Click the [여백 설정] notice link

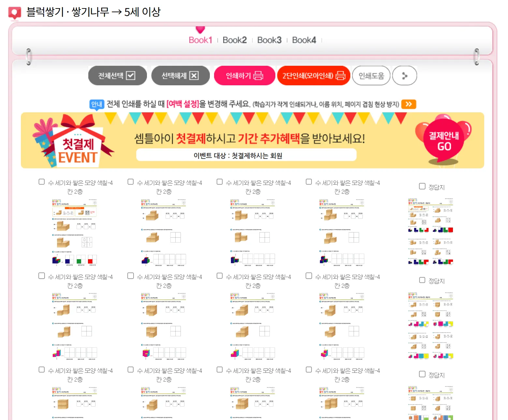tap(183, 104)
